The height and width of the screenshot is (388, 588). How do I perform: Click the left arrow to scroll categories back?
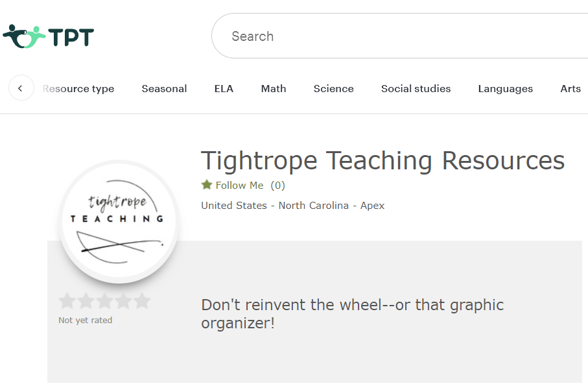[x=21, y=88]
